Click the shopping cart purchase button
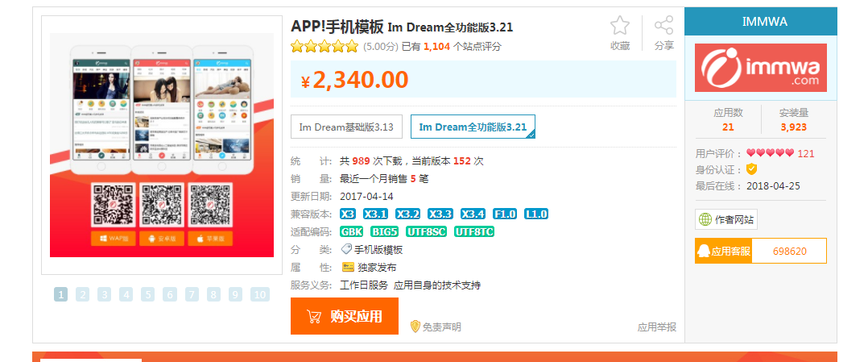868x362 pixels. point(345,316)
